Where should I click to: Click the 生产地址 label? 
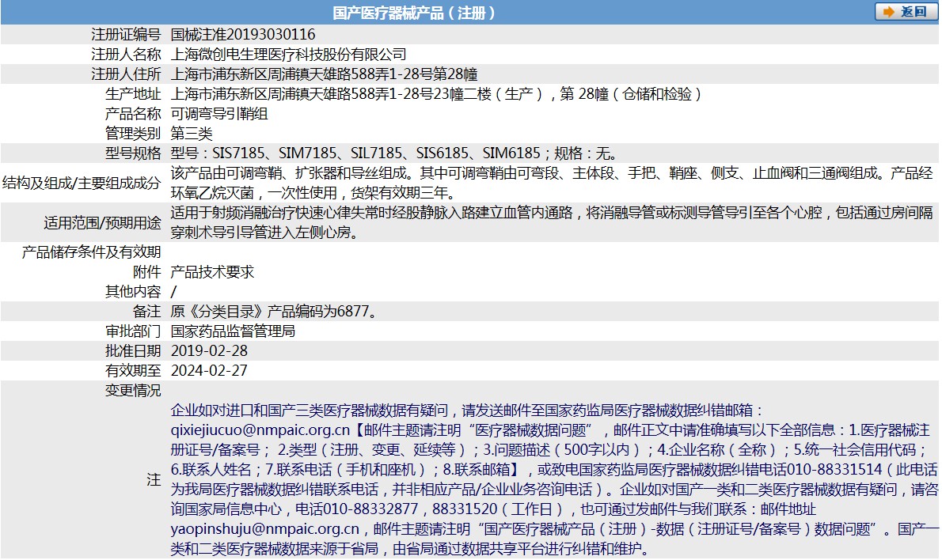[x=133, y=94]
